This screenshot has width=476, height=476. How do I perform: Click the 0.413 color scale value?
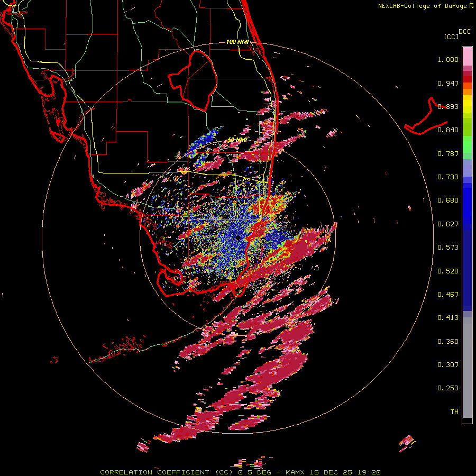pyautogui.click(x=448, y=318)
